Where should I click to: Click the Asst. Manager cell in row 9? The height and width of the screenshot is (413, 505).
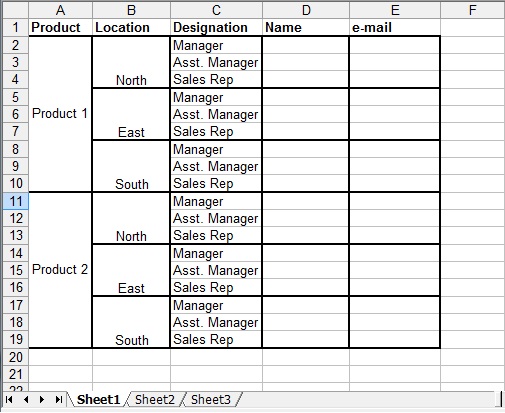coord(216,166)
